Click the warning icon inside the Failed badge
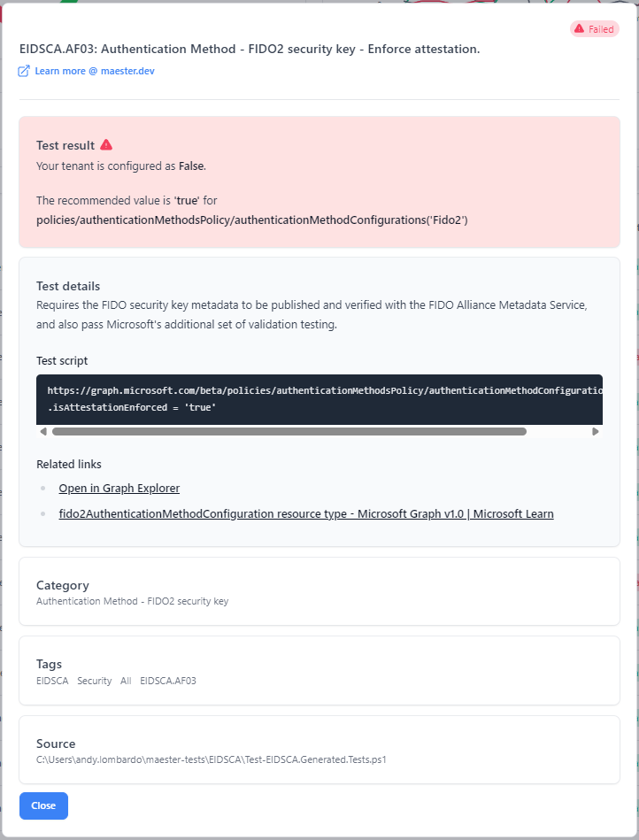The width and height of the screenshot is (639, 840). tap(581, 28)
